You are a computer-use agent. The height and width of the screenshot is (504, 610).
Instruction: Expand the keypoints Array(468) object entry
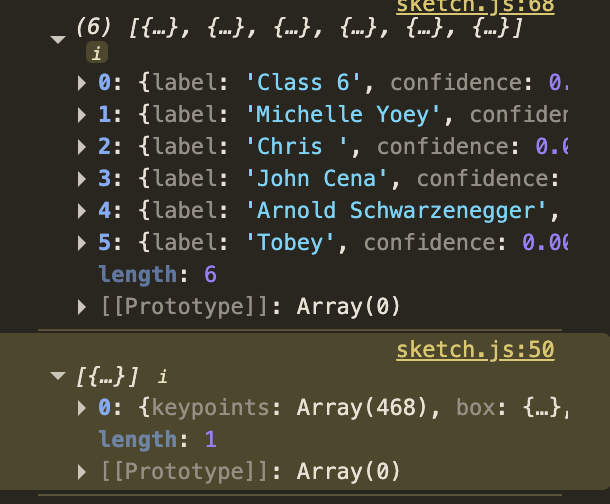[x=83, y=408]
